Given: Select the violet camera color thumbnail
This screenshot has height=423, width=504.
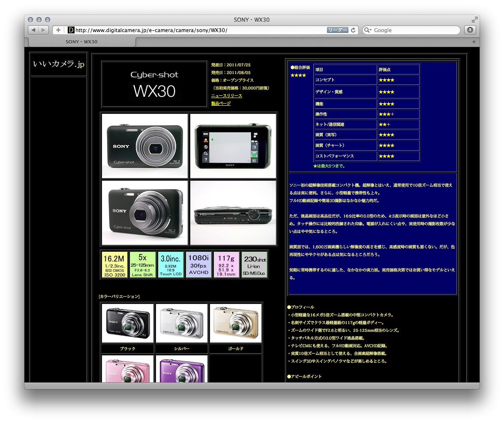Looking at the screenshot, I should pyautogui.click(x=182, y=369).
